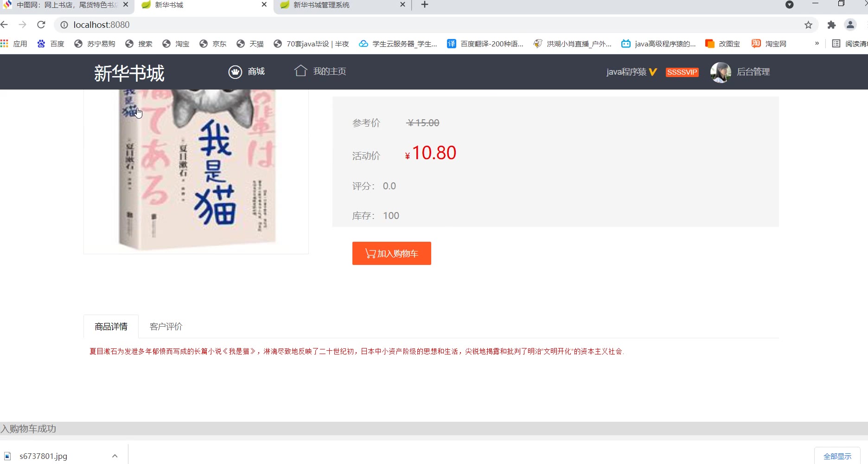The image size is (868, 464).
Task: Reload the page
Action: (x=41, y=25)
